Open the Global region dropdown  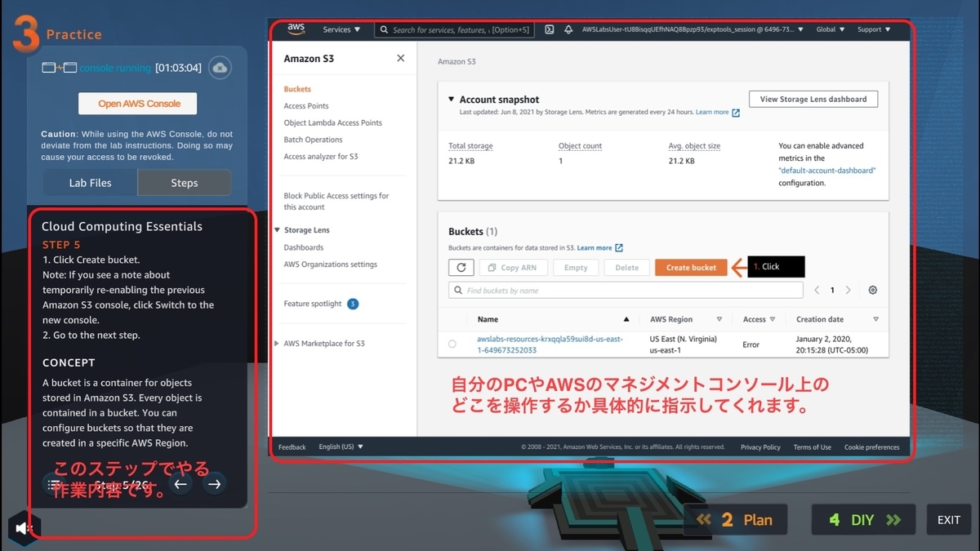[831, 29]
